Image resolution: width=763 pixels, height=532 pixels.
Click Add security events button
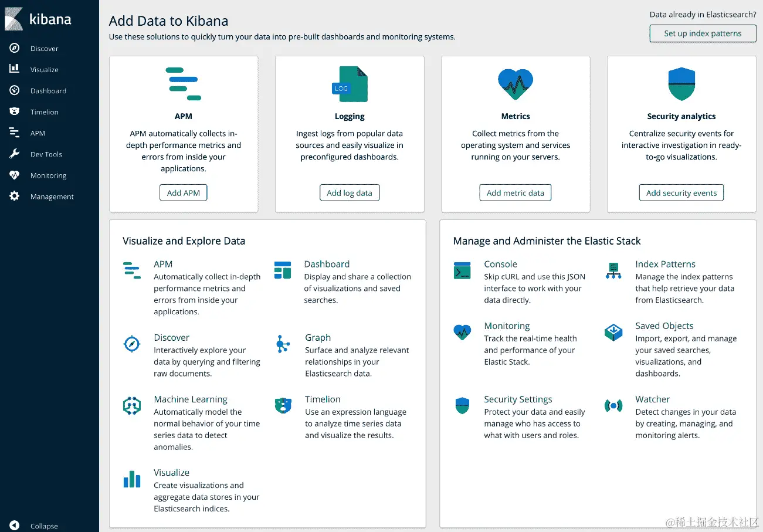coord(681,192)
